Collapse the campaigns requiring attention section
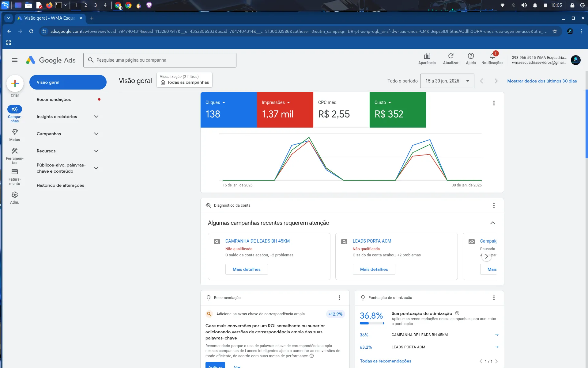The image size is (588, 368). click(x=492, y=223)
